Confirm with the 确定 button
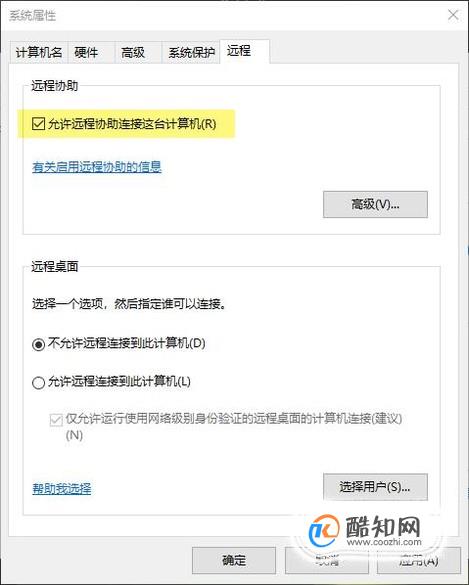Screen dimensions: 469x585 (234, 560)
